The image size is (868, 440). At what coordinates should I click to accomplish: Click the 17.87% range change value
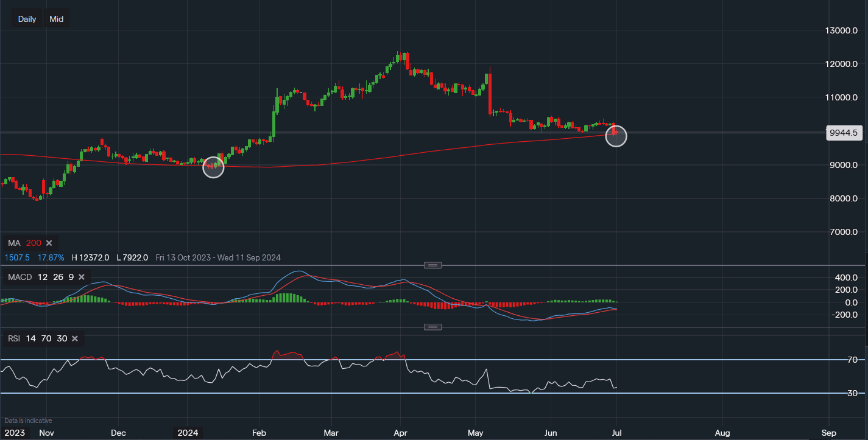(x=51, y=258)
